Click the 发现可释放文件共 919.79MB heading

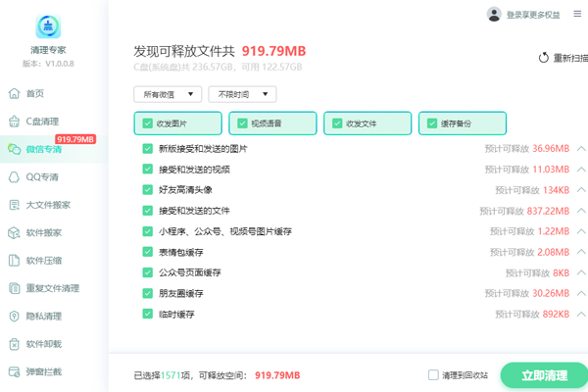point(220,51)
